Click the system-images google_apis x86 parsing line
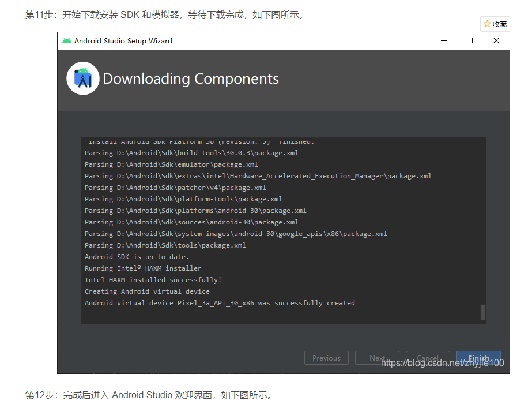532x412 pixels. click(236, 234)
